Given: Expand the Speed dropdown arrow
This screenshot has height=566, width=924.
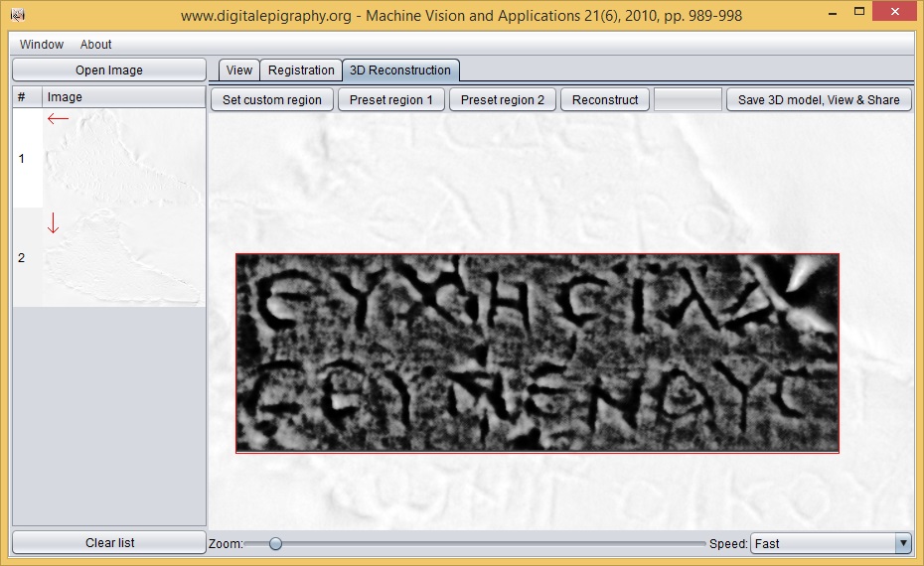Looking at the screenshot, I should pos(902,543).
